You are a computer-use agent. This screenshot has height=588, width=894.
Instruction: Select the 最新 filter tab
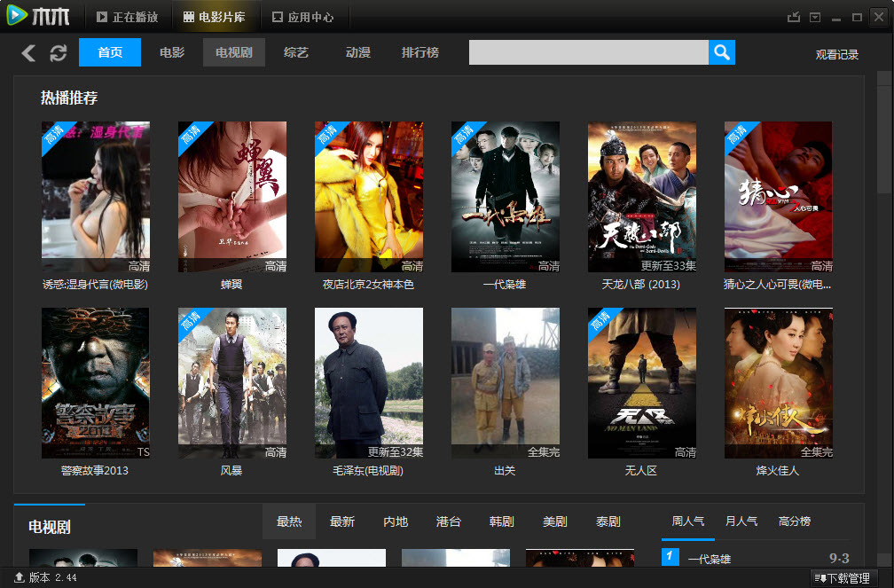pyautogui.click(x=342, y=521)
